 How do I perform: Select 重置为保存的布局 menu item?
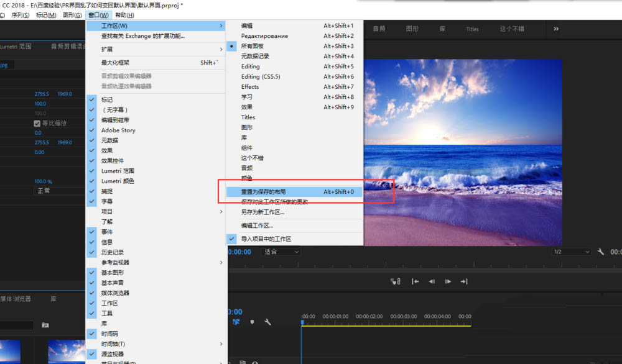click(x=264, y=191)
